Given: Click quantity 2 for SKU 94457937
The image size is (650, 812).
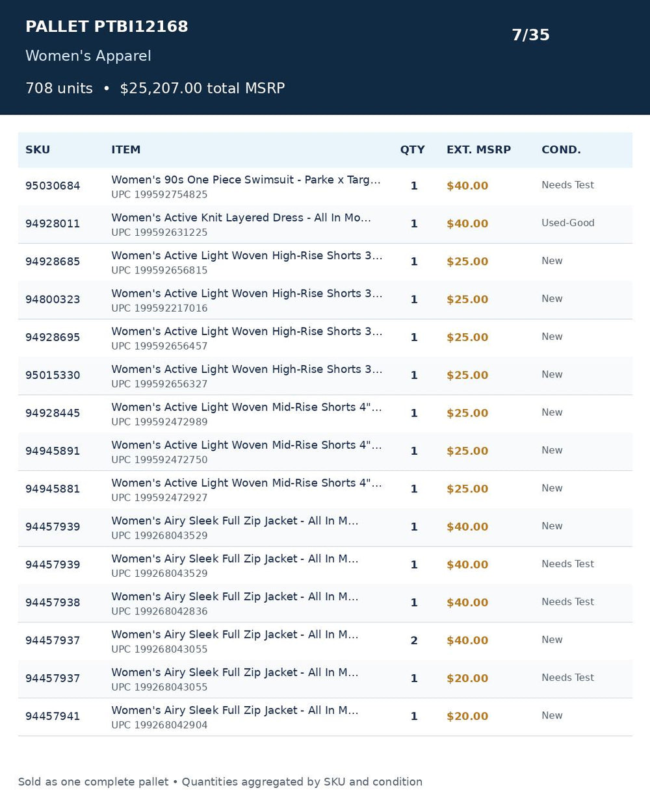Looking at the screenshot, I should (x=414, y=641).
